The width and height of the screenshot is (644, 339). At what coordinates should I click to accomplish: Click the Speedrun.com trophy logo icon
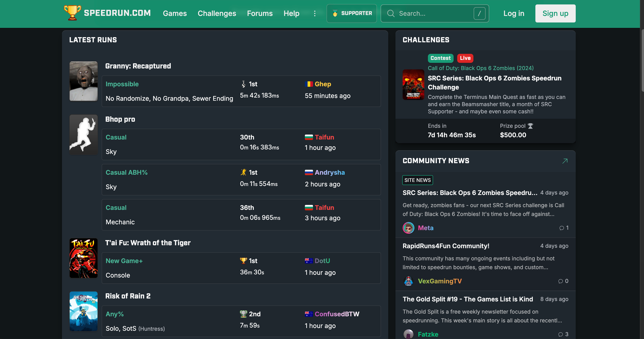[x=72, y=13]
